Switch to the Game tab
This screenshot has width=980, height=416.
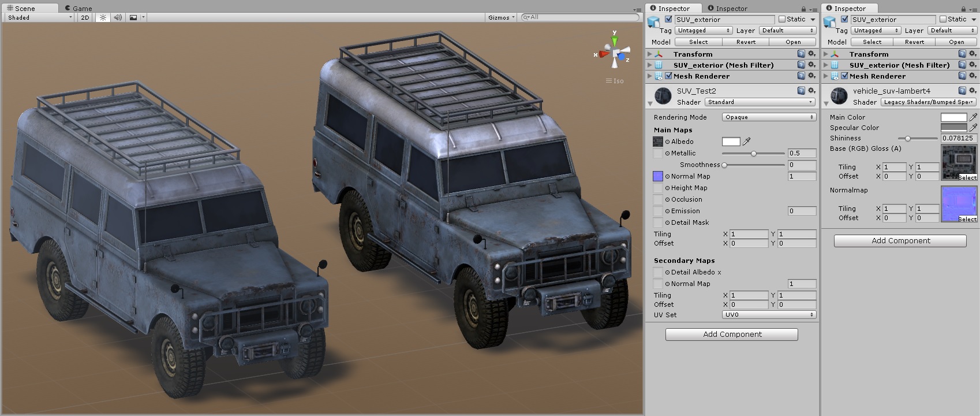point(78,8)
